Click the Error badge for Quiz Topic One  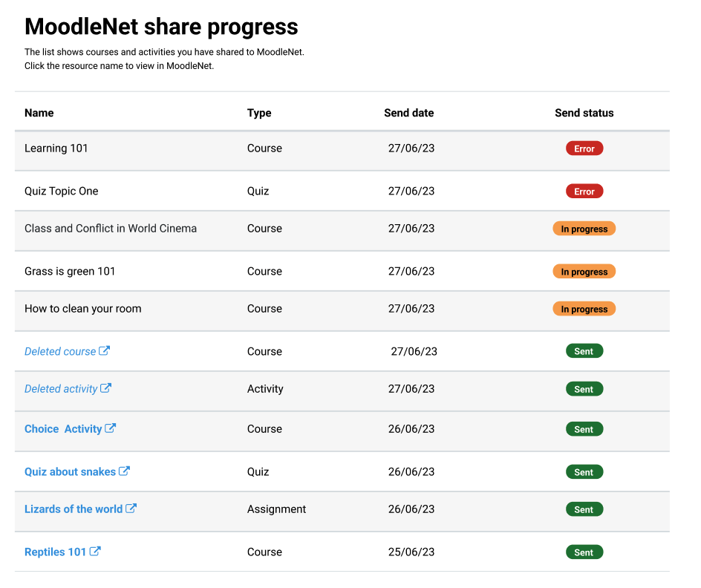click(x=584, y=192)
